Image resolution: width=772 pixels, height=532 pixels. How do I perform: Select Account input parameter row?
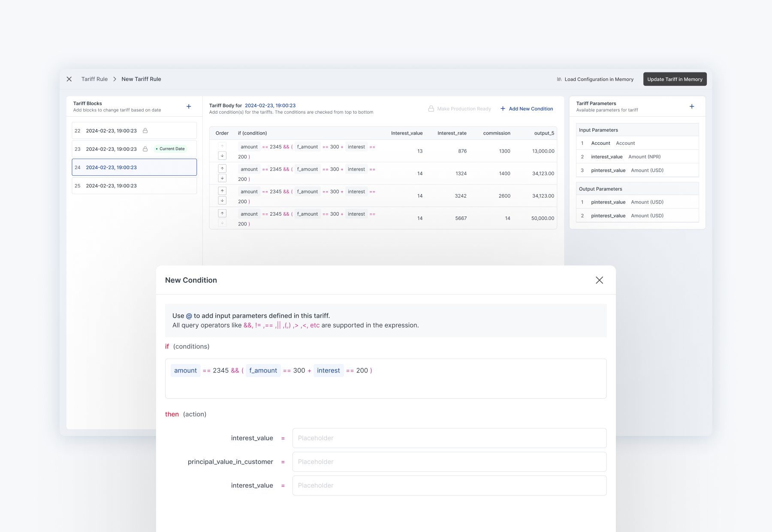637,143
